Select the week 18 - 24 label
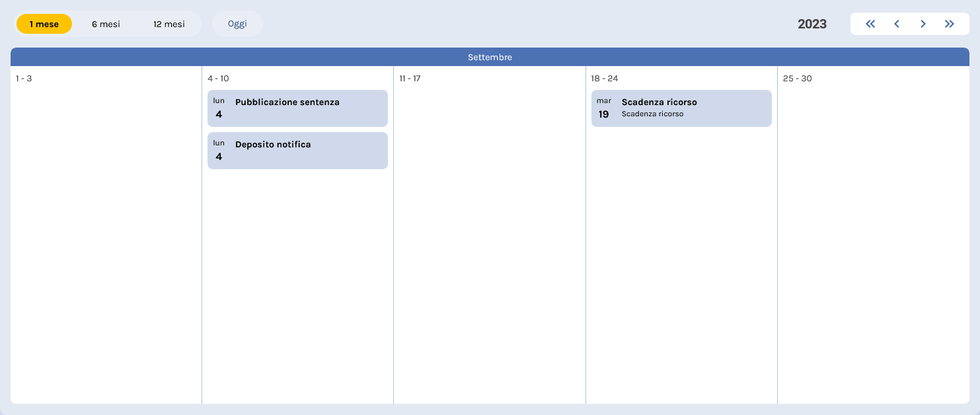The height and width of the screenshot is (415, 980). (x=605, y=79)
